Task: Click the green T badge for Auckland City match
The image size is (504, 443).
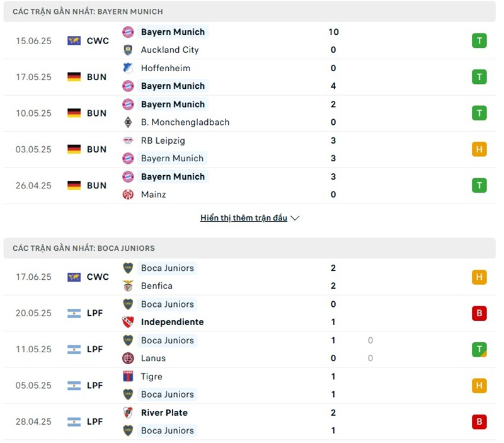Action: [x=479, y=41]
